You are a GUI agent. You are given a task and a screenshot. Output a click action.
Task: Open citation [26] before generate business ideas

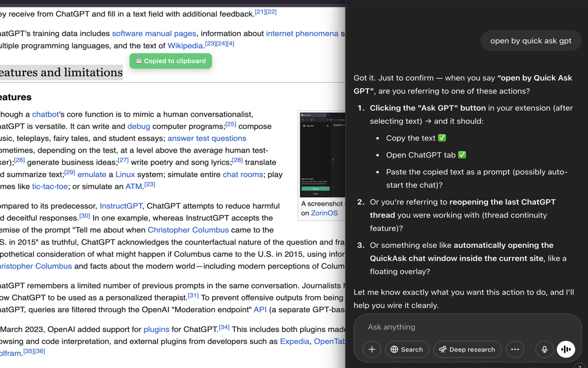pyautogui.click(x=19, y=160)
